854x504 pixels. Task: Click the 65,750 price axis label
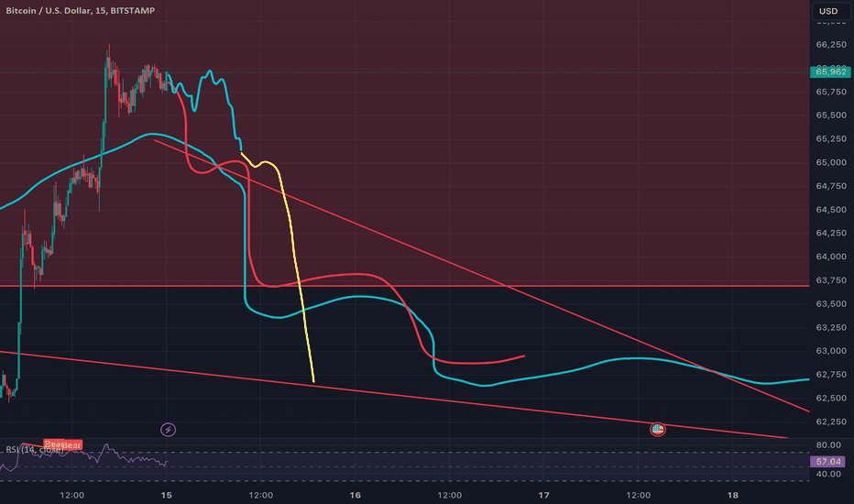tap(830, 92)
